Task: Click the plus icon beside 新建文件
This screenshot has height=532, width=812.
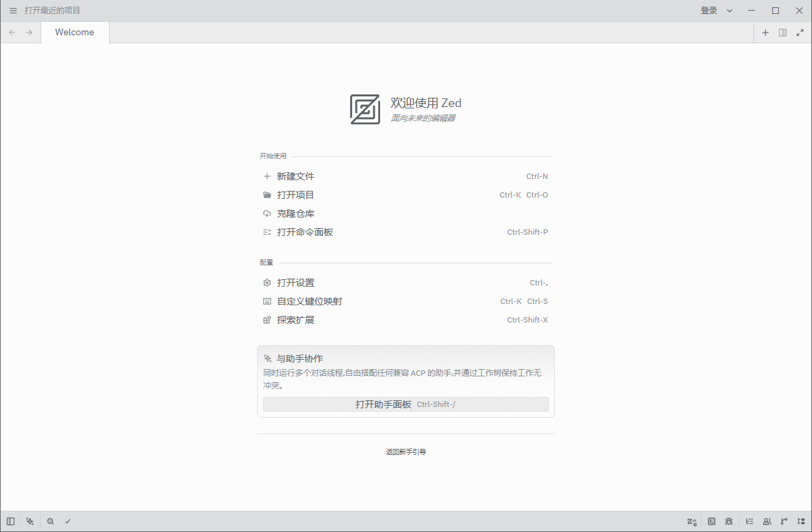Action: 267,176
